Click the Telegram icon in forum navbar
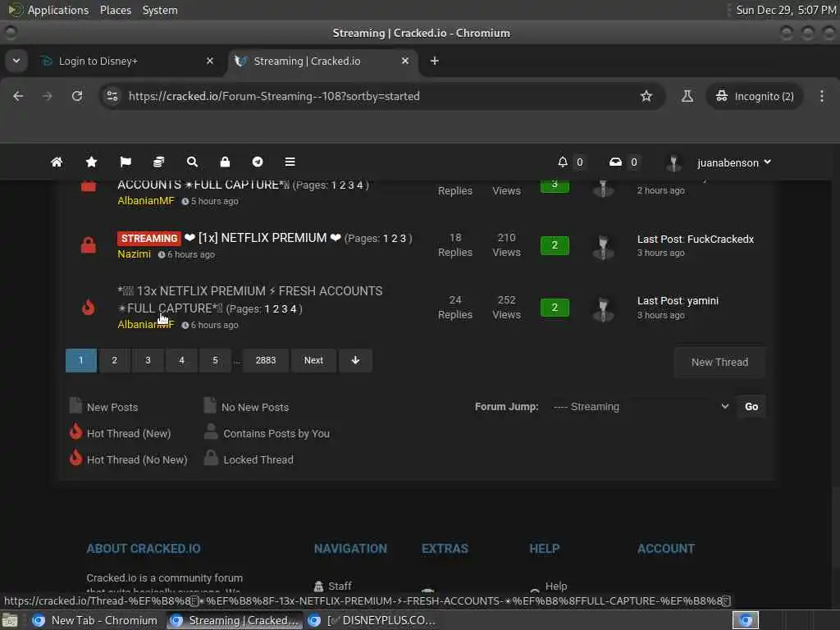The height and width of the screenshot is (630, 840). 258,162
